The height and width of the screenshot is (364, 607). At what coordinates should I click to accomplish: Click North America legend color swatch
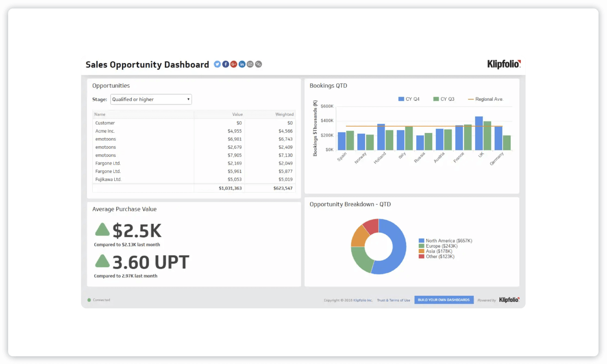[x=422, y=241]
